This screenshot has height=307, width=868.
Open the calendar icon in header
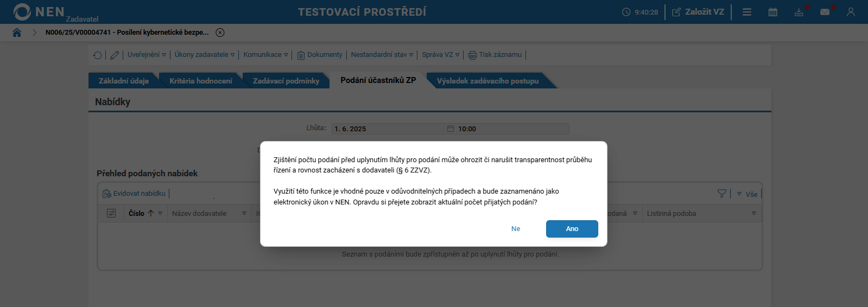point(773,12)
